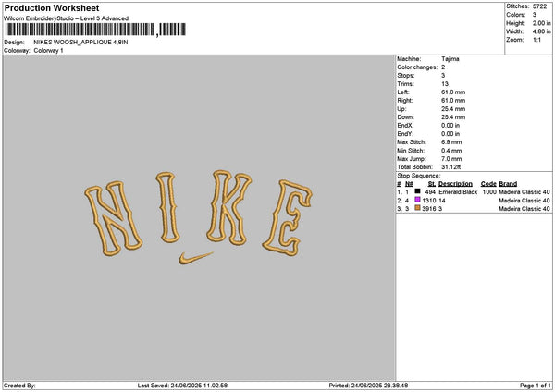Click the swoosh logo in the design
Viewport: 555px width, 392px height.
196,258
